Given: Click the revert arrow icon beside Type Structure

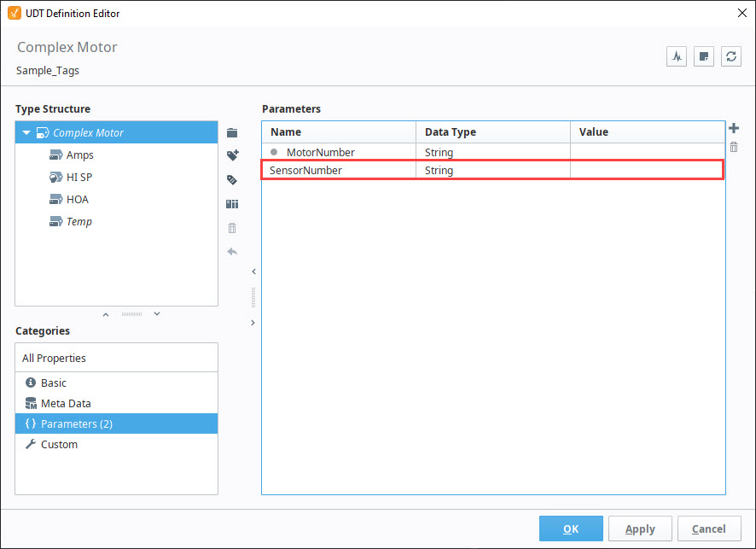Looking at the screenshot, I should tap(232, 251).
